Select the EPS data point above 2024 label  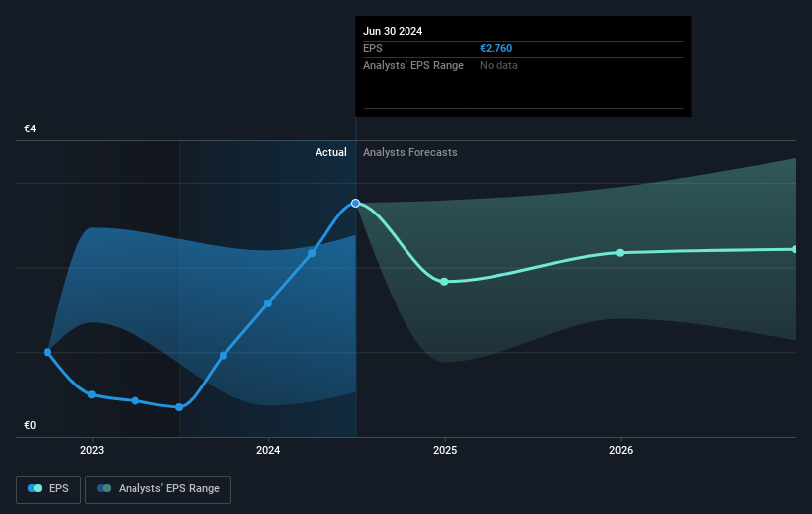268,303
